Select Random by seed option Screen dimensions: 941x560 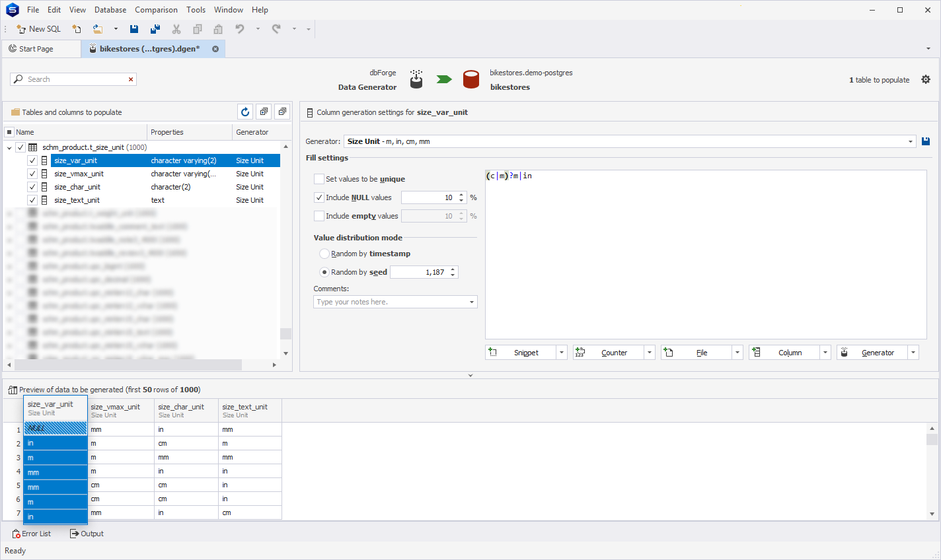point(324,272)
